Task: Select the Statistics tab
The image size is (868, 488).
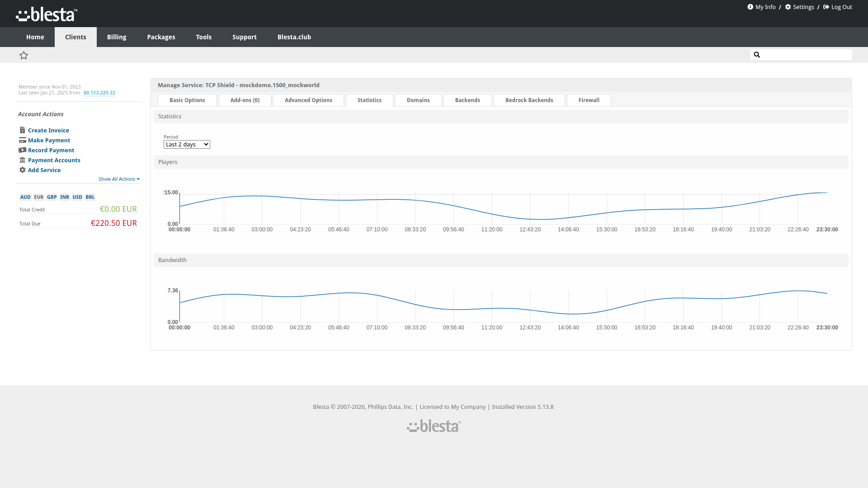Action: [369, 100]
